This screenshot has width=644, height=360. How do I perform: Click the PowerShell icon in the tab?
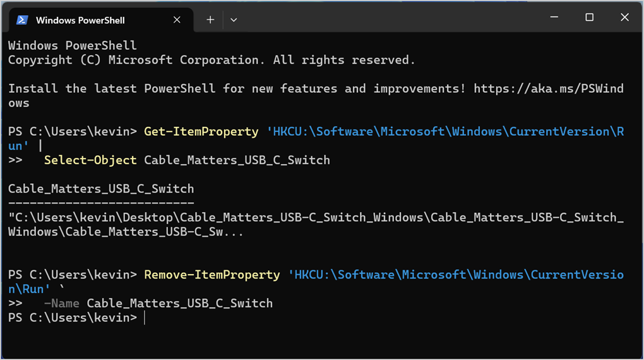[x=22, y=20]
